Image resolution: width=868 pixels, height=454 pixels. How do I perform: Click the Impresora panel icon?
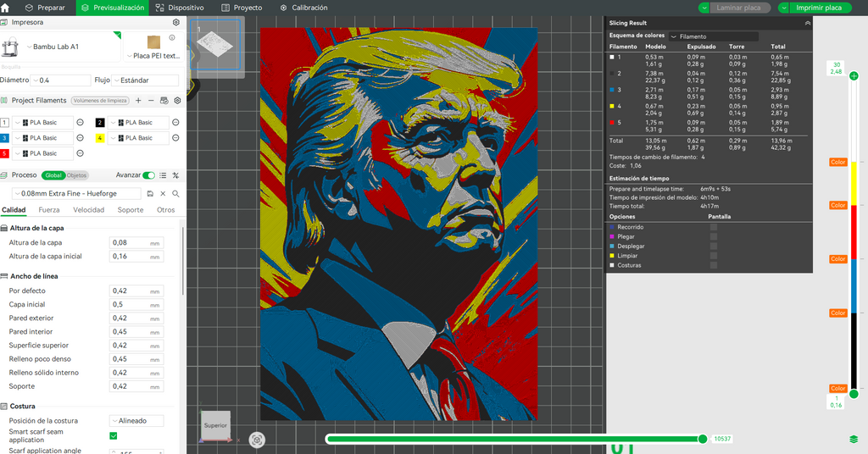pyautogui.click(x=4, y=23)
